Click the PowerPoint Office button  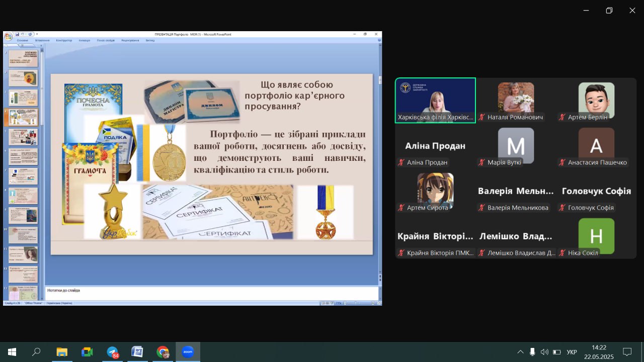click(8, 36)
